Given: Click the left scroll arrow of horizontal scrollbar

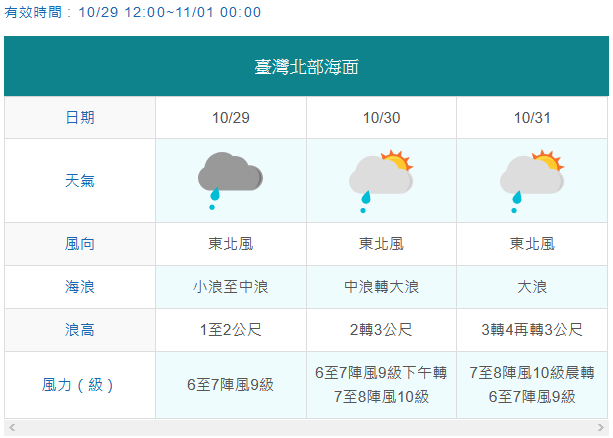Looking at the screenshot, I should pos(12,427).
